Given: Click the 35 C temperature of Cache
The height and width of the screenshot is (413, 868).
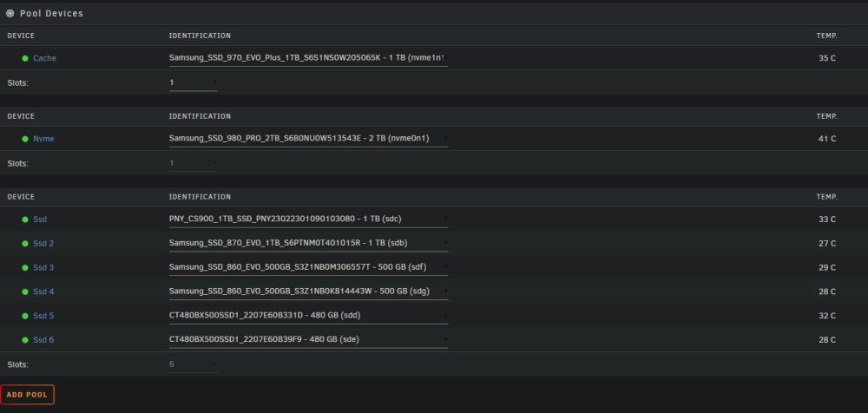Looking at the screenshot, I should click(x=827, y=58).
